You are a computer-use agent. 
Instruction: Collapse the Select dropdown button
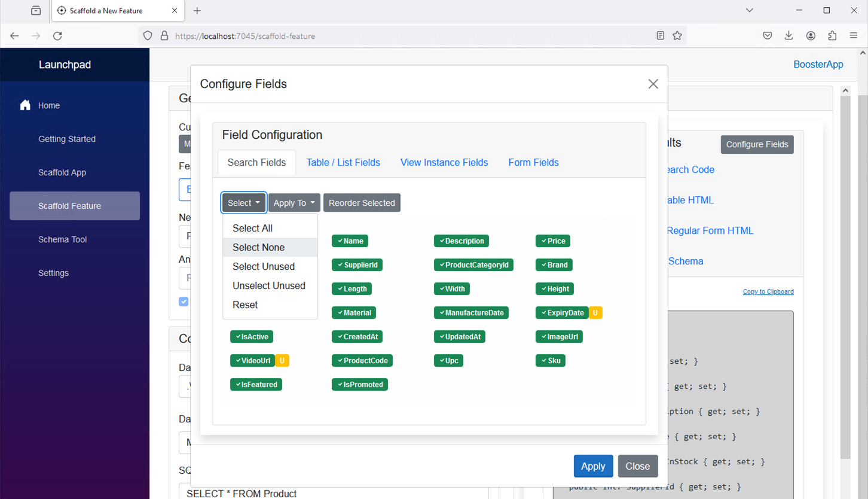244,203
